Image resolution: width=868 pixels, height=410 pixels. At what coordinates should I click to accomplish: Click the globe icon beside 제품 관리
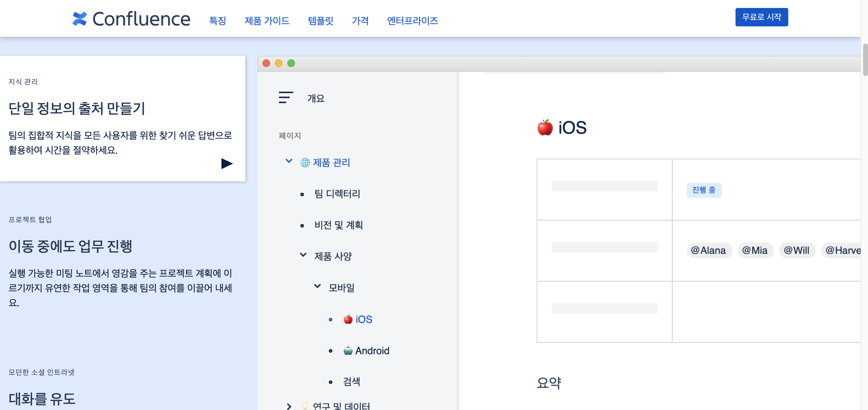305,163
